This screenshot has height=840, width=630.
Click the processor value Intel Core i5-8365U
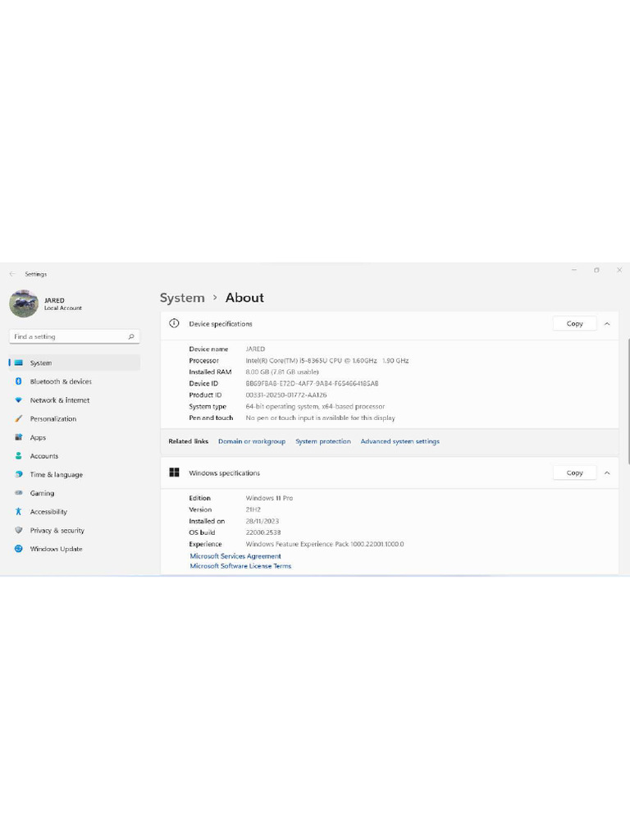point(326,361)
